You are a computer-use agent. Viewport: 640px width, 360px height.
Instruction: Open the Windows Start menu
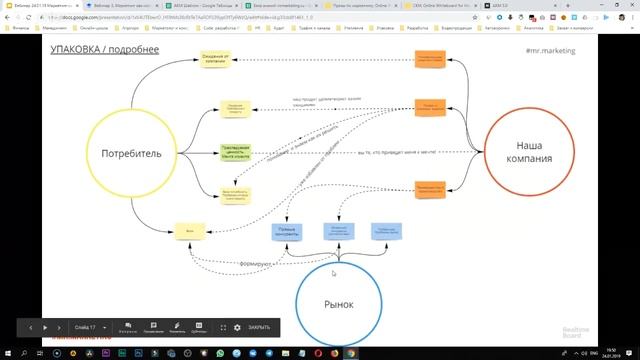click(x=7, y=353)
